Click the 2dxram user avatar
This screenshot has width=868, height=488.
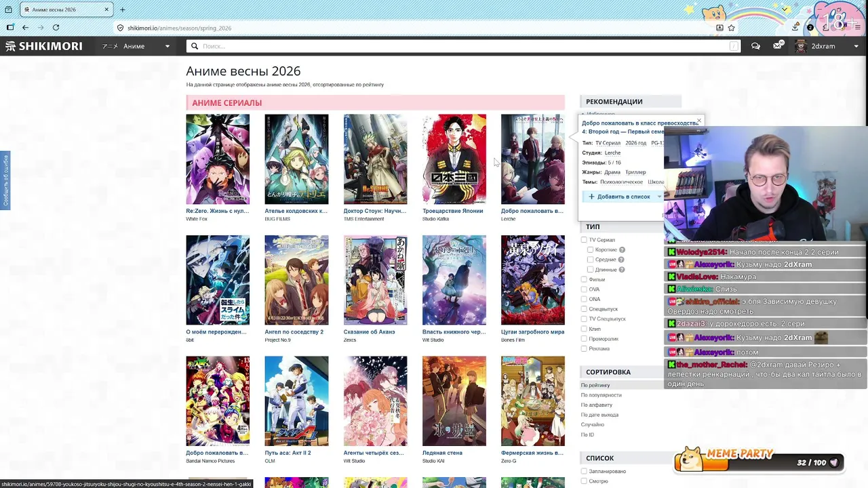coord(801,46)
